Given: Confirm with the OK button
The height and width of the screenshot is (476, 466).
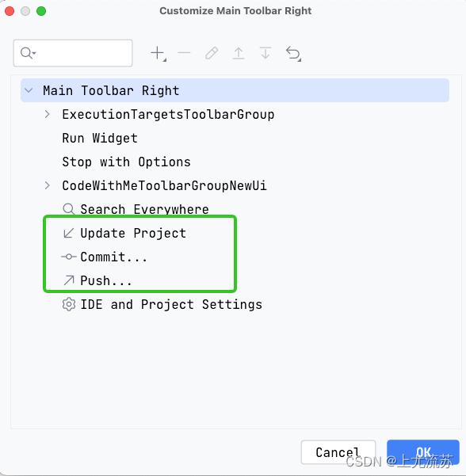Looking at the screenshot, I should coord(423,452).
